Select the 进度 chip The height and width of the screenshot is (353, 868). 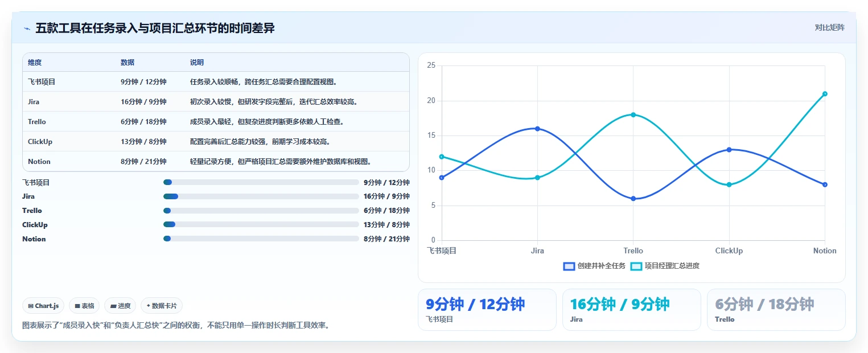[x=120, y=306]
